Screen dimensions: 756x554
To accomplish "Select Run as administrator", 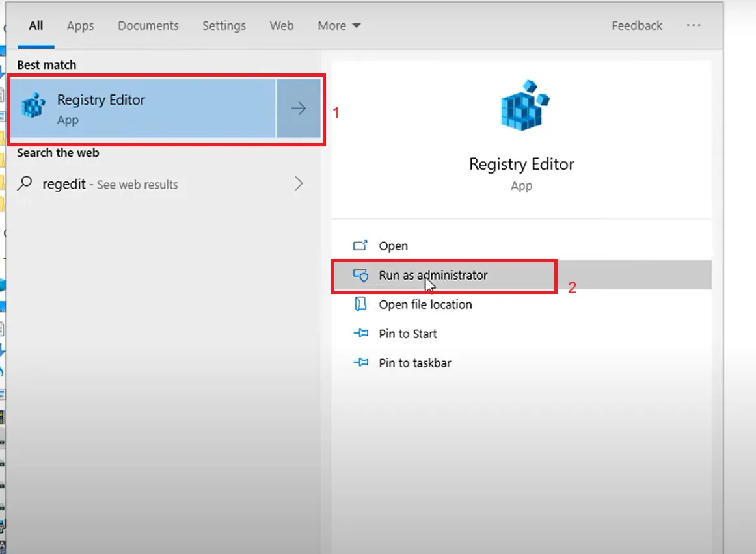I will pyautogui.click(x=433, y=275).
